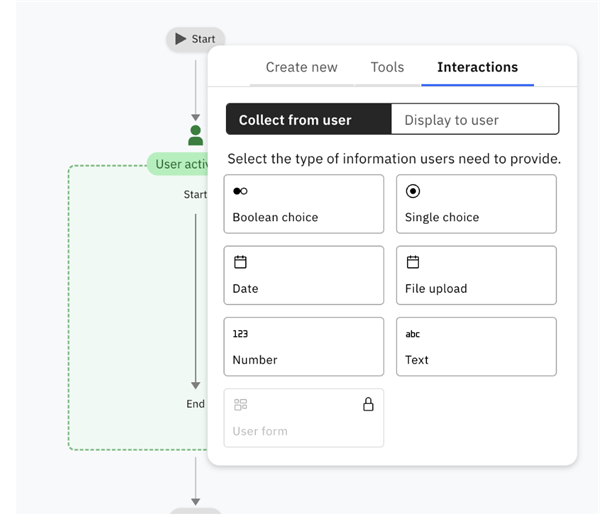
Task: Click the User form grid icon
Action: 240,405
